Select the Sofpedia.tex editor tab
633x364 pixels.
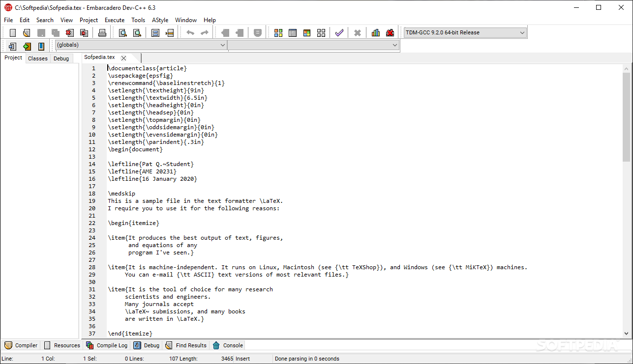coord(99,57)
